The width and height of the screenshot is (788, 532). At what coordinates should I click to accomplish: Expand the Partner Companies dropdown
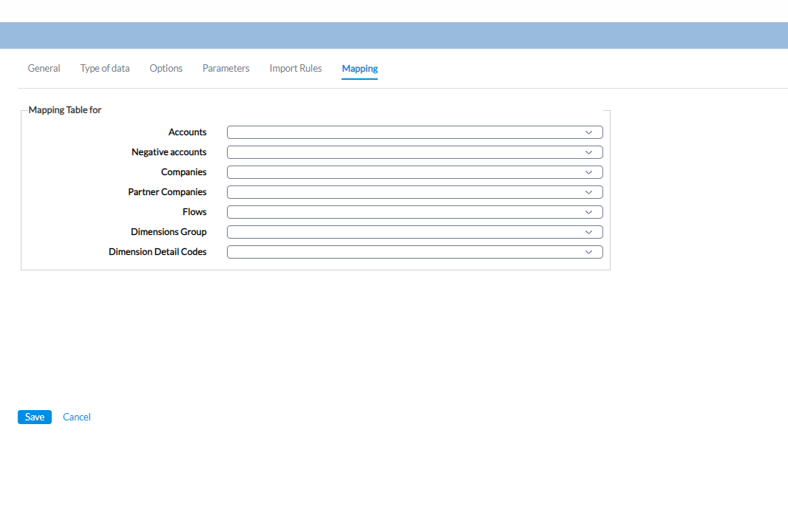(415, 192)
